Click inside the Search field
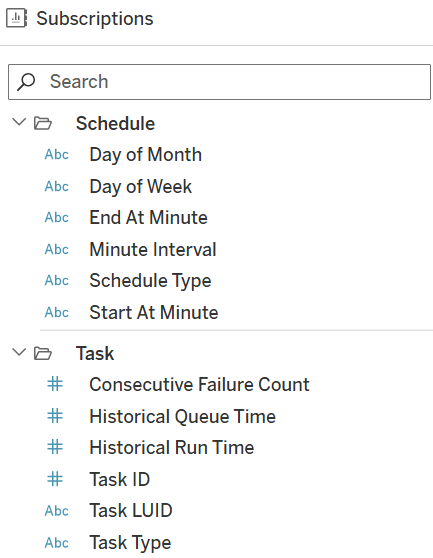Image resolution: width=433 pixels, height=558 pixels. tap(219, 82)
